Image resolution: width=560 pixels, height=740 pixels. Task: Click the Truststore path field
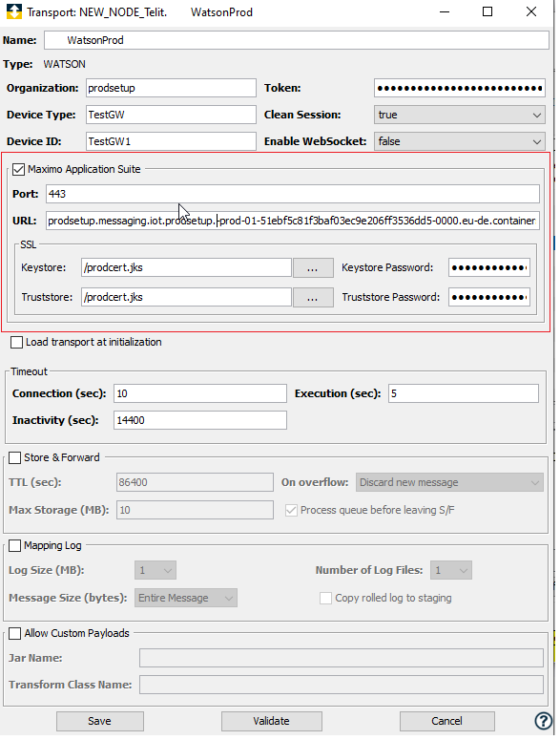pyautogui.click(x=186, y=297)
